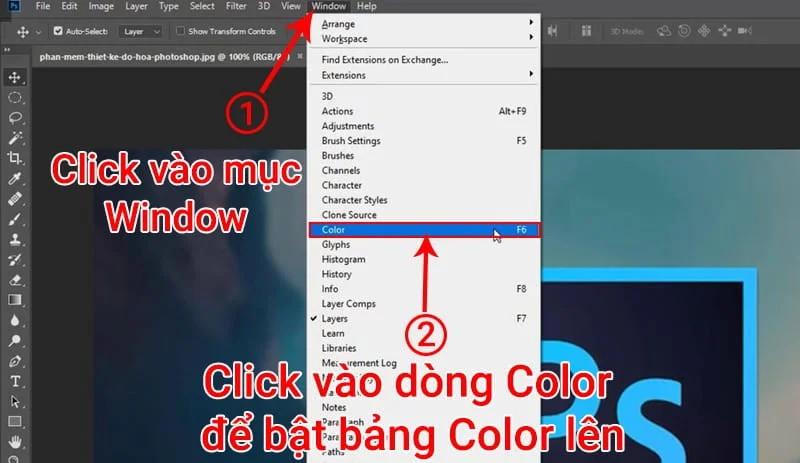Click the Move tool icon in options bar
800x463 pixels.
pos(23,32)
